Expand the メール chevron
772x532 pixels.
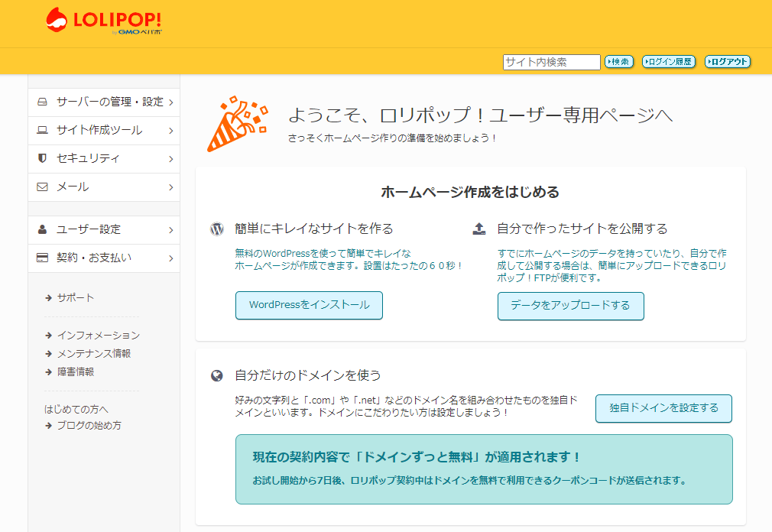[x=171, y=187]
